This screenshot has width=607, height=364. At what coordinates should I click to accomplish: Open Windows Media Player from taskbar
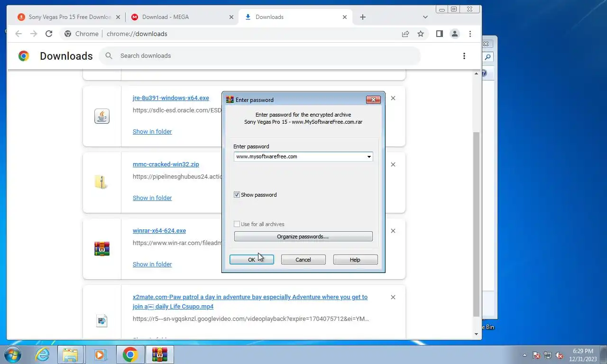[100, 355]
